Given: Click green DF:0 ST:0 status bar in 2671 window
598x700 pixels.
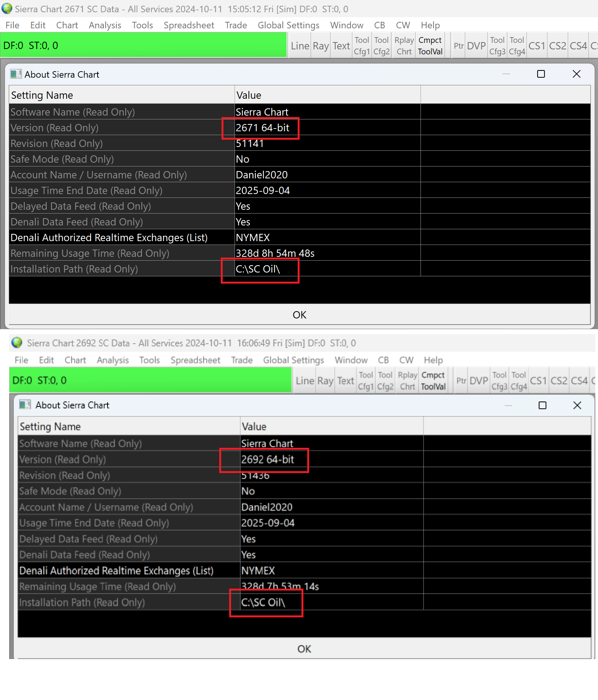Looking at the screenshot, I should [x=143, y=46].
